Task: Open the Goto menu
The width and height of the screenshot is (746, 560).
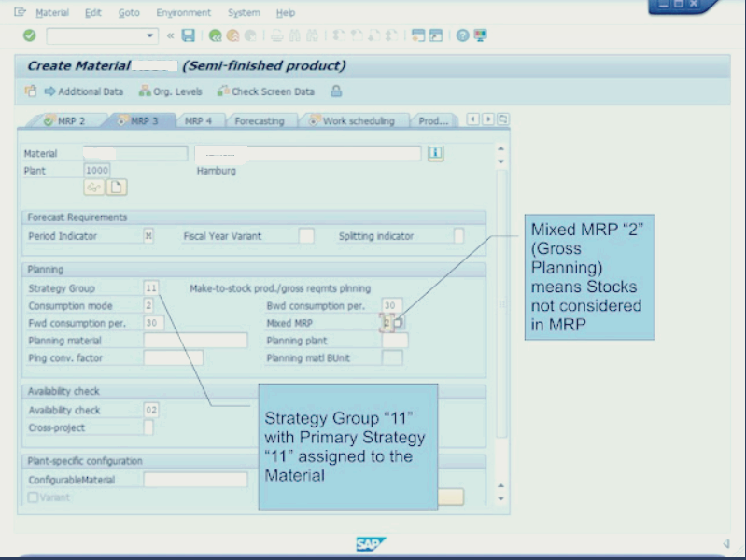Action: [129, 13]
